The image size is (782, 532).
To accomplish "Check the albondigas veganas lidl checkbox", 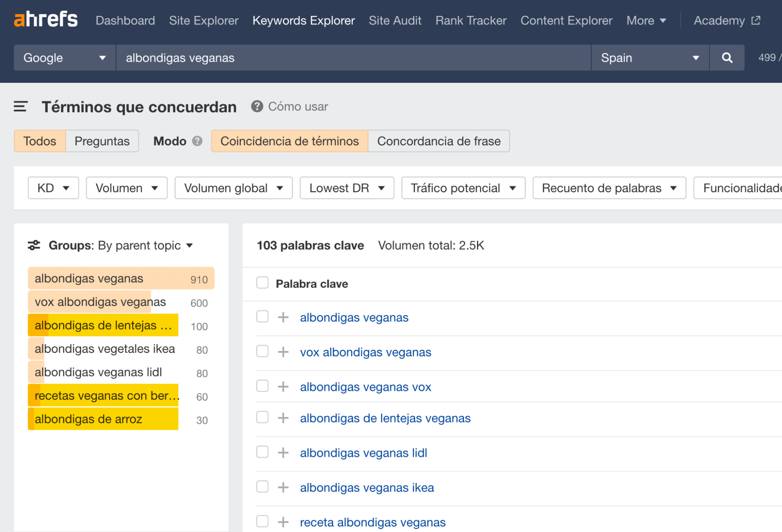I will (262, 451).
